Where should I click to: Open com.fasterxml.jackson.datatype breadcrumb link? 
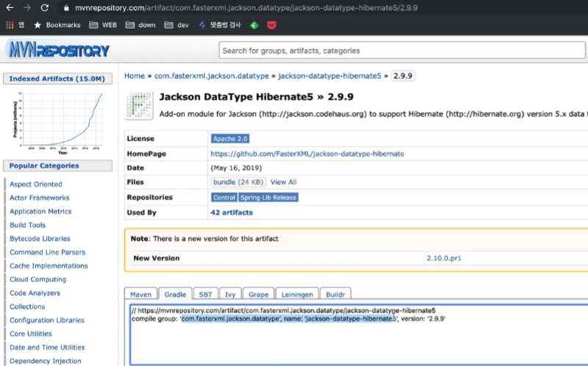(x=211, y=76)
